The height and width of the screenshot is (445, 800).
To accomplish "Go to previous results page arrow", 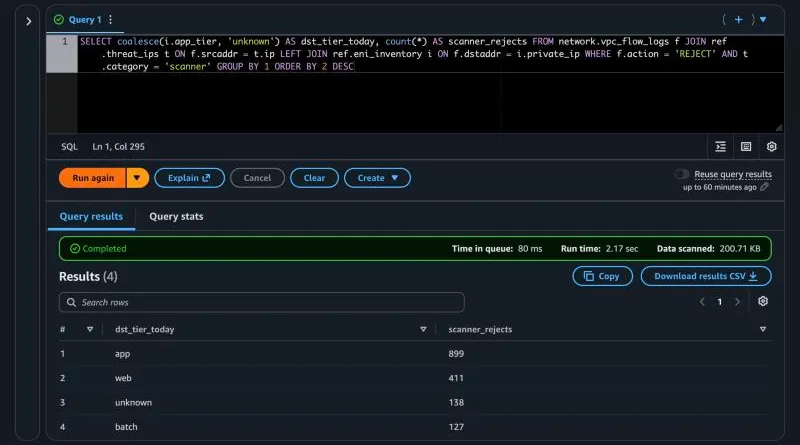I will click(702, 302).
